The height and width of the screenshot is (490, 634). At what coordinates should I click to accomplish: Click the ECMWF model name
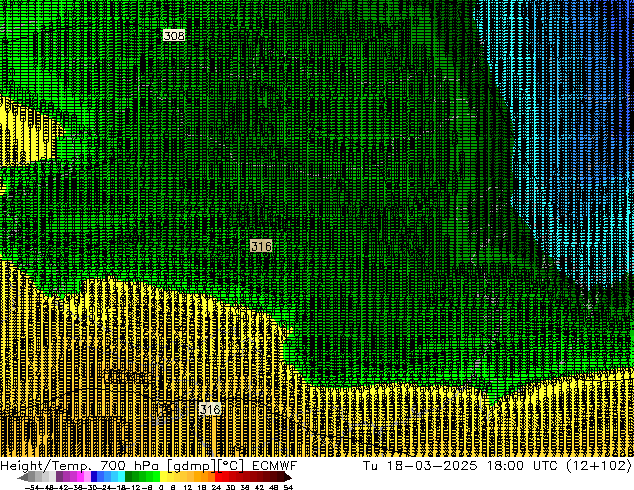point(275,466)
